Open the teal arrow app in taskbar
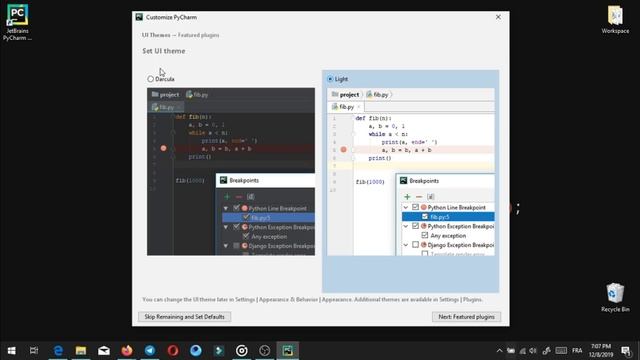Screen dimensions: 640x360 coord(219,351)
